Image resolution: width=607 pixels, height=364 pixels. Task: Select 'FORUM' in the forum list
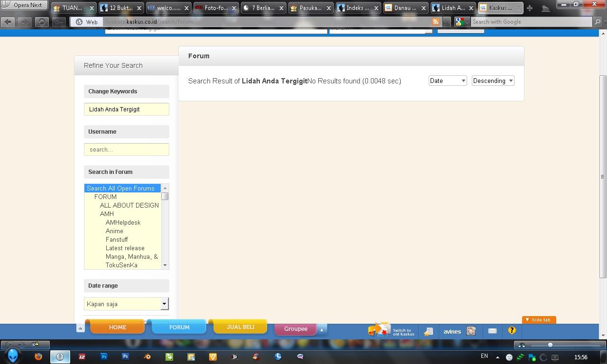point(105,197)
